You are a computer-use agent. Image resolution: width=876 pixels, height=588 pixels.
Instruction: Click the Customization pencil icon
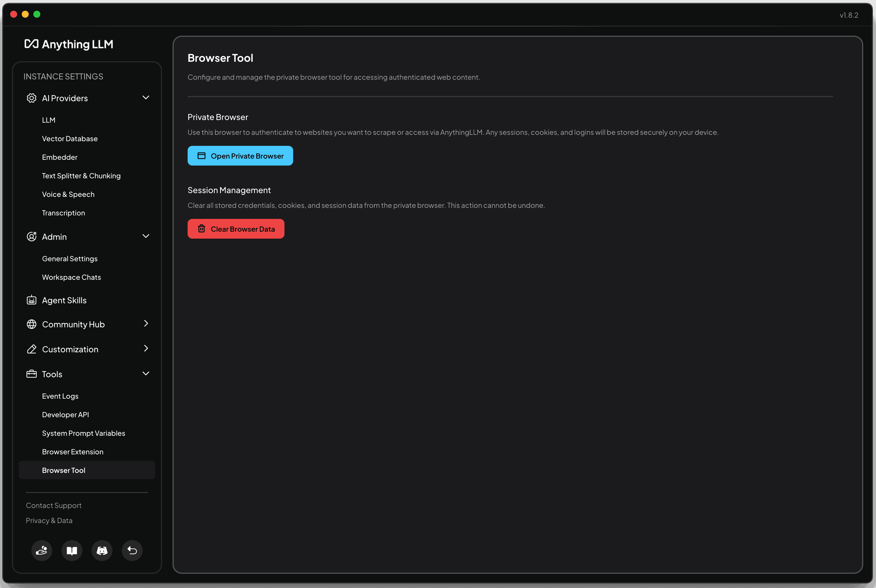coord(32,349)
